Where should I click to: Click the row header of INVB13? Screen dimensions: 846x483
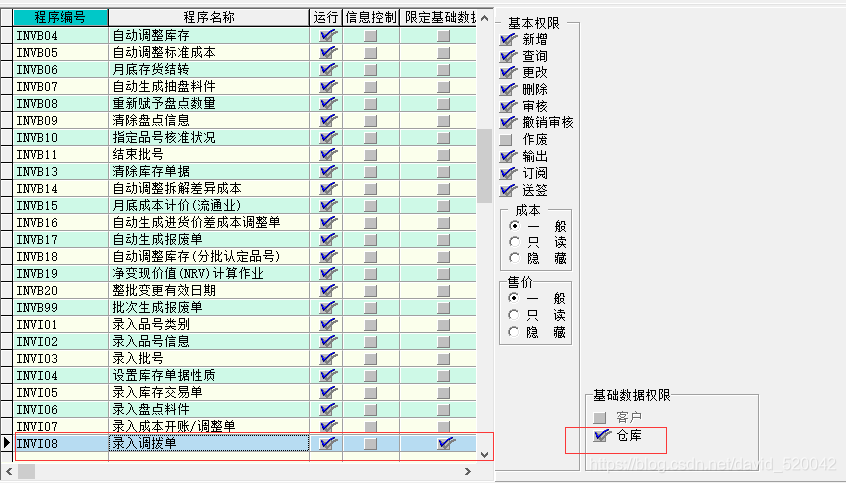(x=6, y=172)
